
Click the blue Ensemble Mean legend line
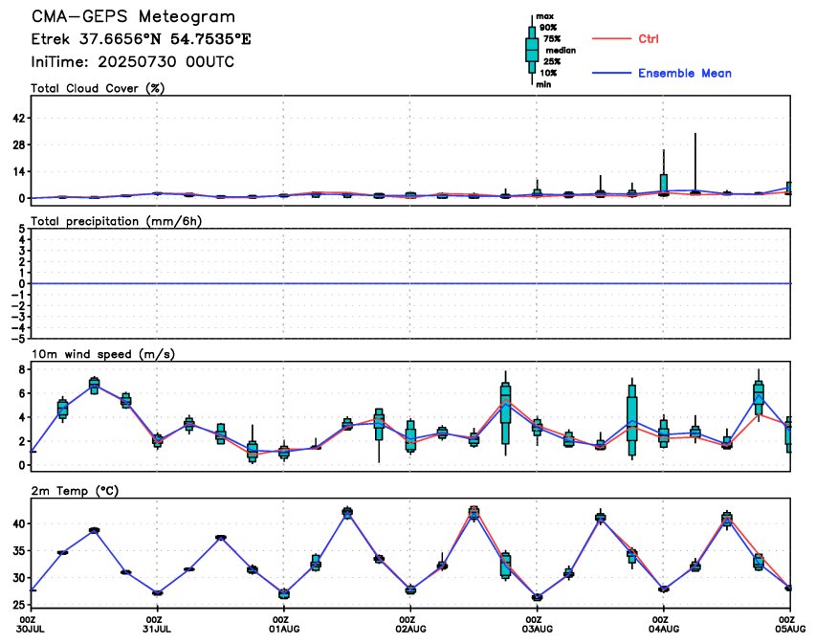click(611, 73)
